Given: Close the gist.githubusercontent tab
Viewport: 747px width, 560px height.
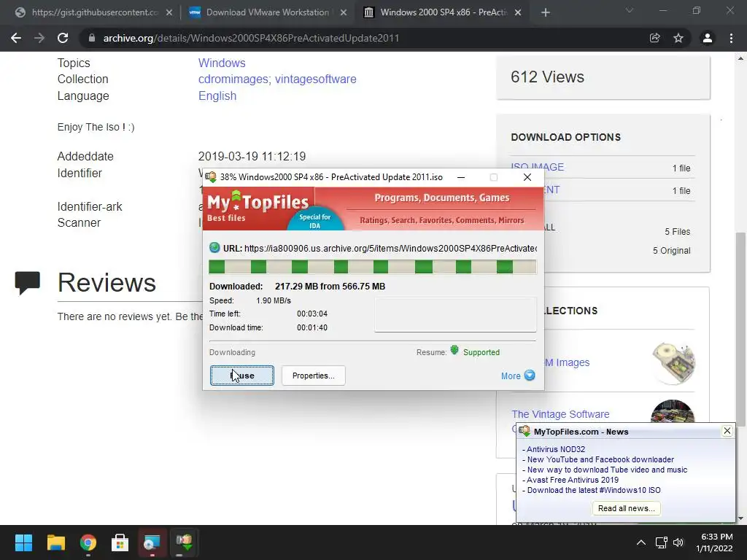Looking at the screenshot, I should [x=169, y=13].
